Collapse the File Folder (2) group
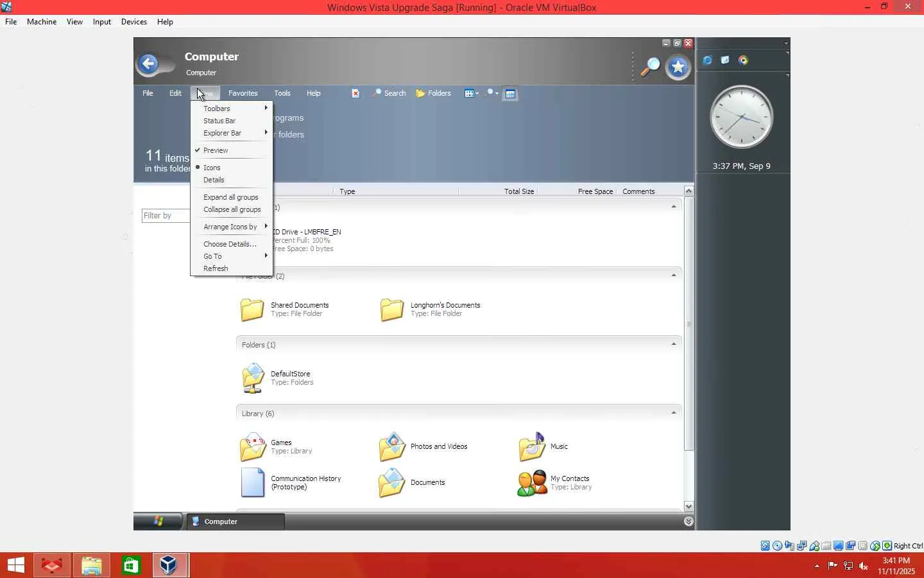This screenshot has width=924, height=578. coord(674,276)
